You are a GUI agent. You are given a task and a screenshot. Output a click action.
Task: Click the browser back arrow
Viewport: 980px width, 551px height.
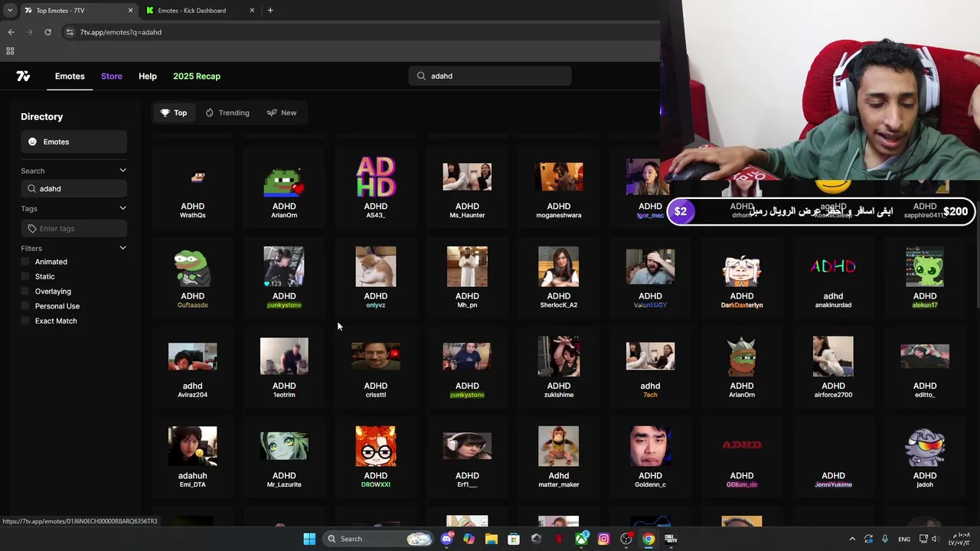11,32
